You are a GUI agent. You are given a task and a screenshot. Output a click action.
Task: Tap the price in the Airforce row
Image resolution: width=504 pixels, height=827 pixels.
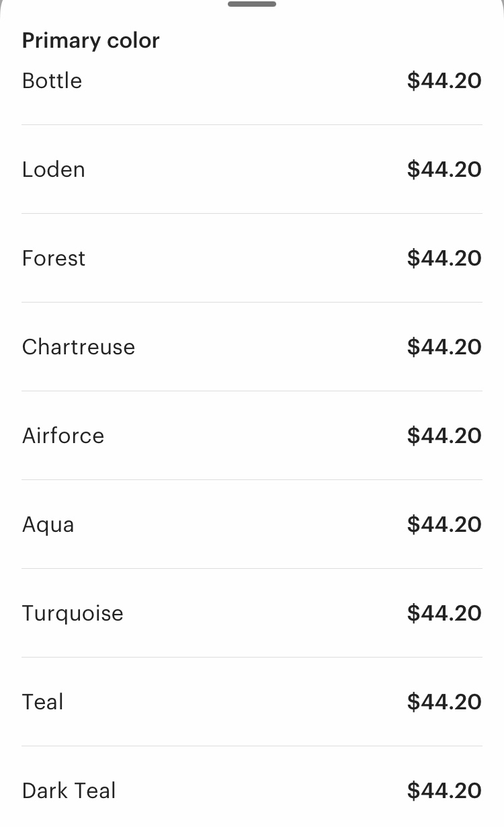(x=444, y=436)
